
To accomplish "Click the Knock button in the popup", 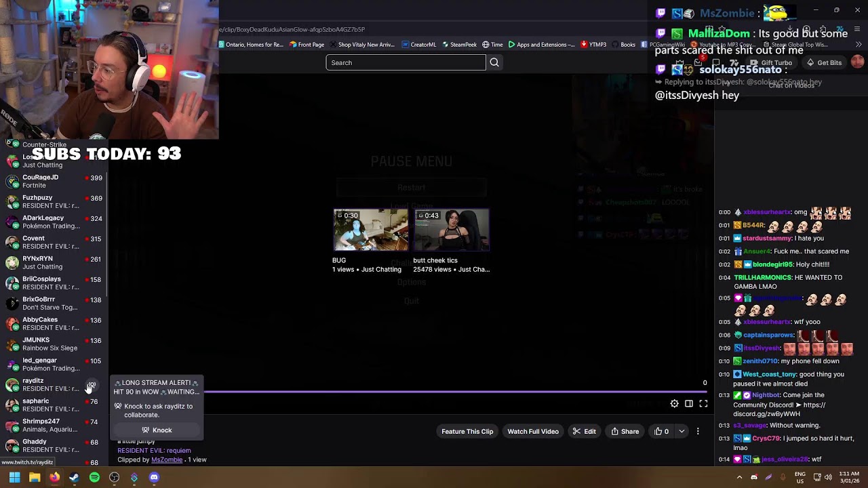I will point(157,430).
